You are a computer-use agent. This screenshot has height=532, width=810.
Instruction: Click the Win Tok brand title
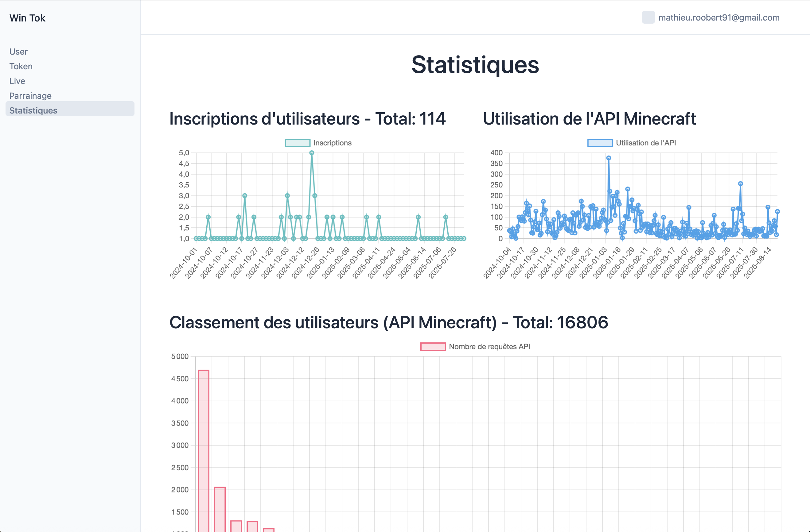click(27, 18)
